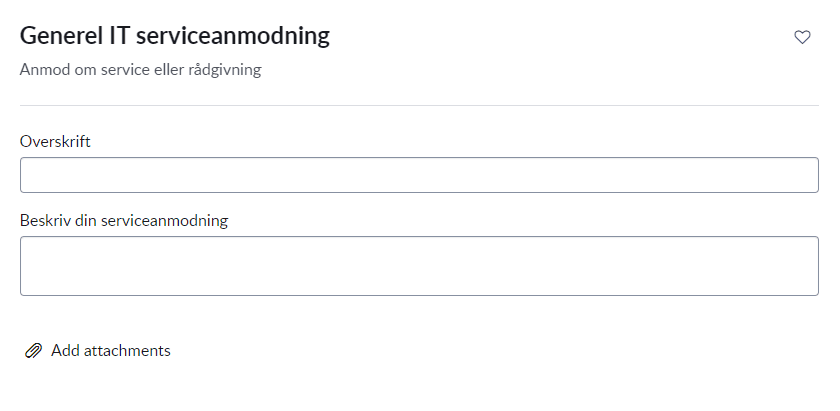Click into the service request description textarea
Image resolution: width=840 pixels, height=411 pixels.
[419, 266]
